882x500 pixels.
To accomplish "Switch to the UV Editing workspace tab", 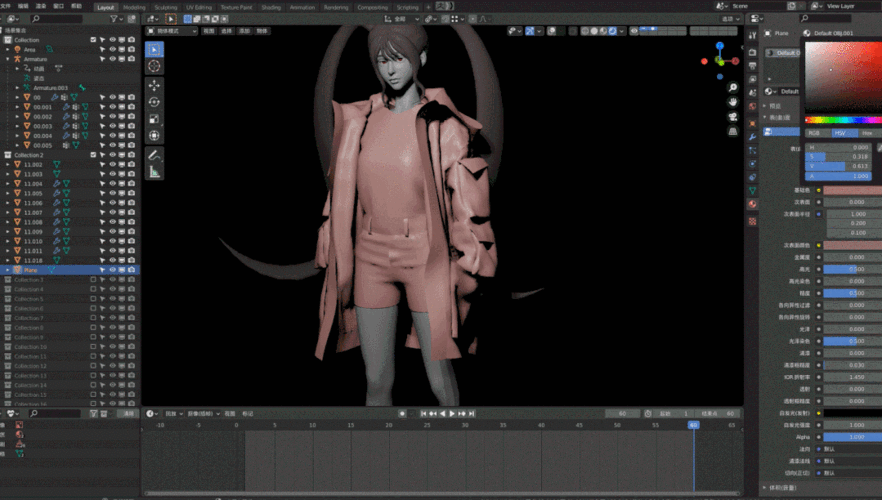I will point(199,7).
